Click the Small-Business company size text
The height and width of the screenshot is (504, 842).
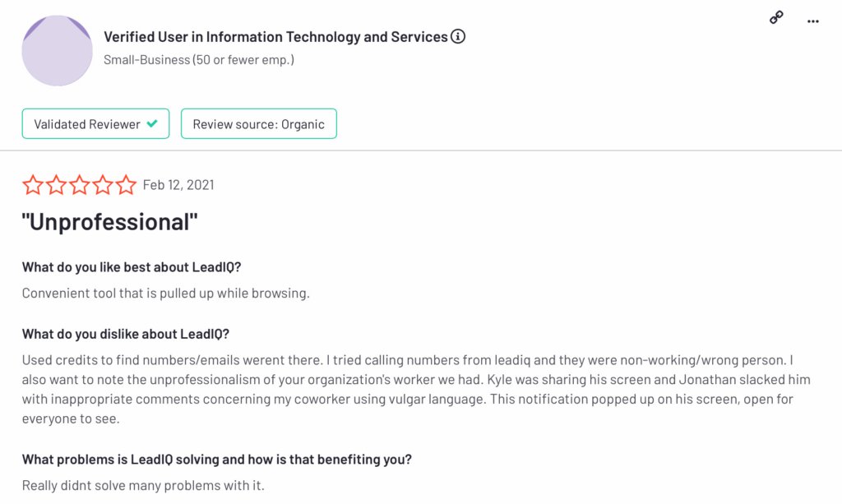coord(199,59)
